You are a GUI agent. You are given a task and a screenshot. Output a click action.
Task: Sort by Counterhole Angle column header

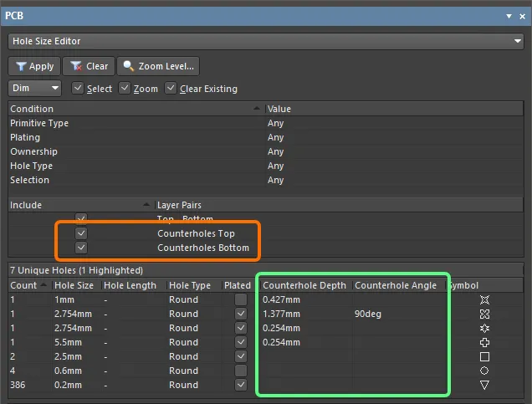tap(399, 285)
